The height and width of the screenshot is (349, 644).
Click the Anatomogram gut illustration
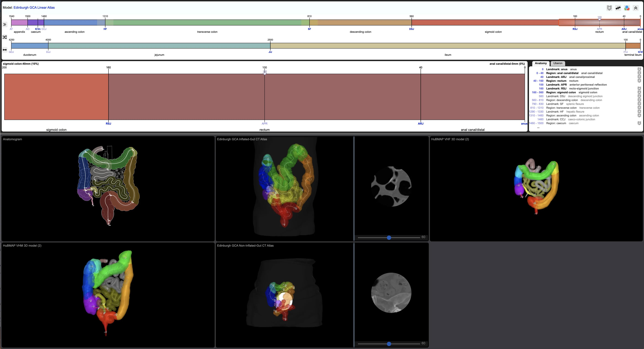tap(108, 186)
